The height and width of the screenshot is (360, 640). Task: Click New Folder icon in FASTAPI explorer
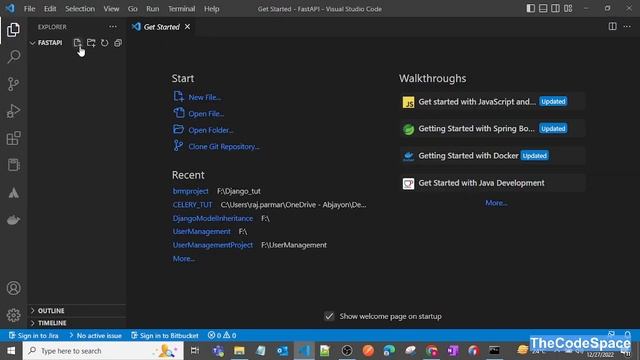[91, 43]
